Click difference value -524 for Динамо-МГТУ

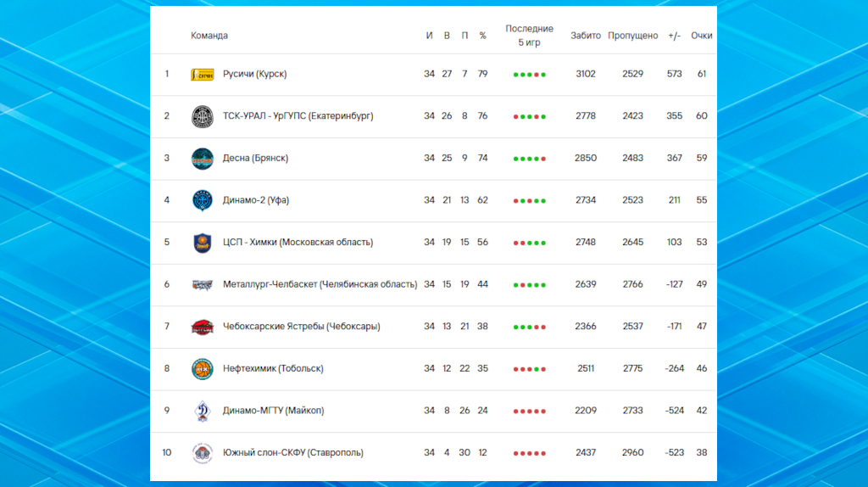click(674, 411)
